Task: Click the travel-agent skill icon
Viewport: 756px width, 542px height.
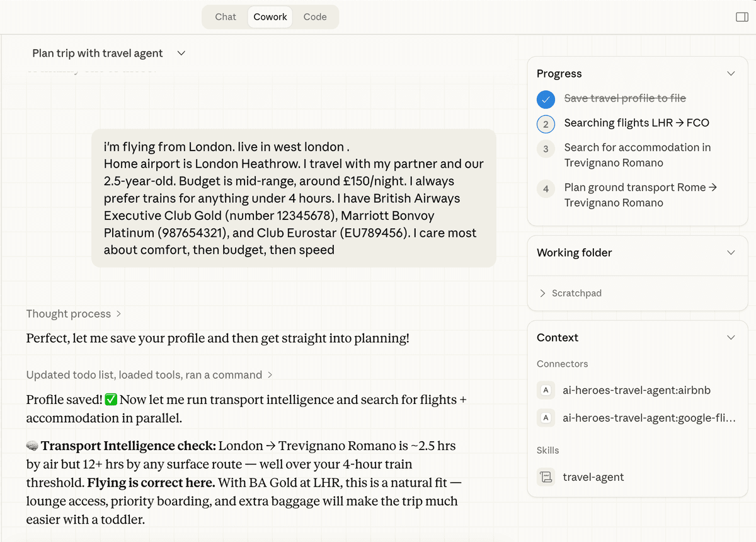Action: tap(546, 477)
